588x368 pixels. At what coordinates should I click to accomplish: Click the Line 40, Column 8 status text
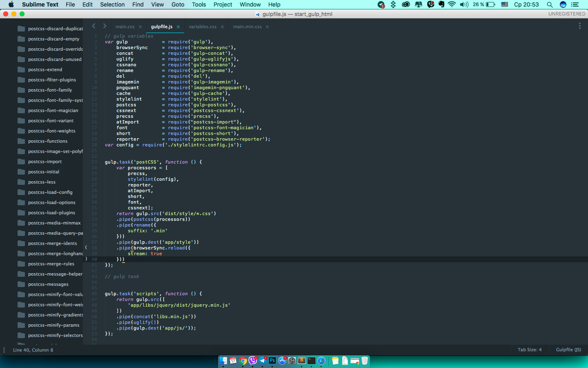tap(33, 350)
